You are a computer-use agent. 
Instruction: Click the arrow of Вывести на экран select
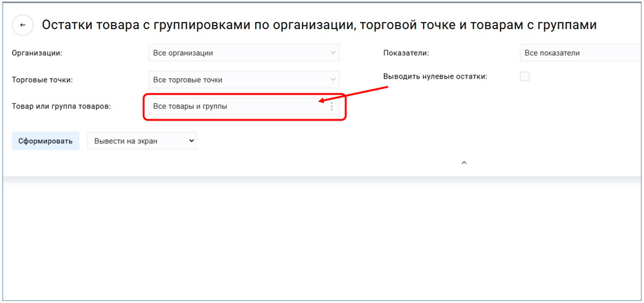(x=189, y=141)
